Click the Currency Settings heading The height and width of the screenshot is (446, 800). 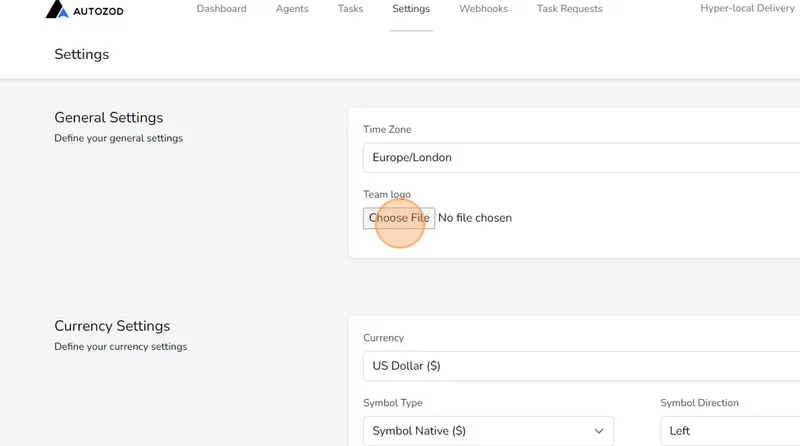112,326
